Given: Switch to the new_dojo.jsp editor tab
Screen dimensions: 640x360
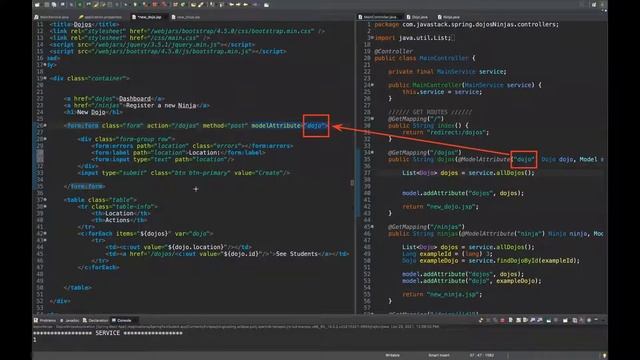Looking at the screenshot, I should pyautogui.click(x=149, y=17).
